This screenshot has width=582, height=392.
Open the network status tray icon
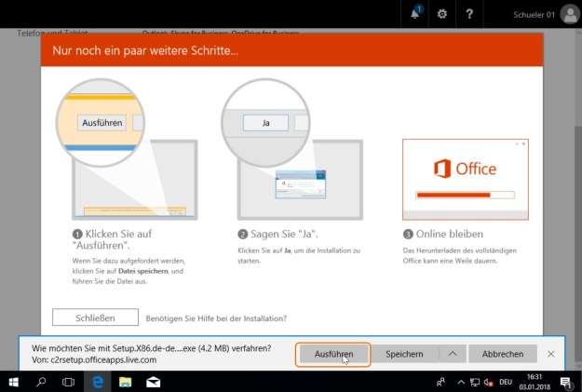click(x=475, y=382)
